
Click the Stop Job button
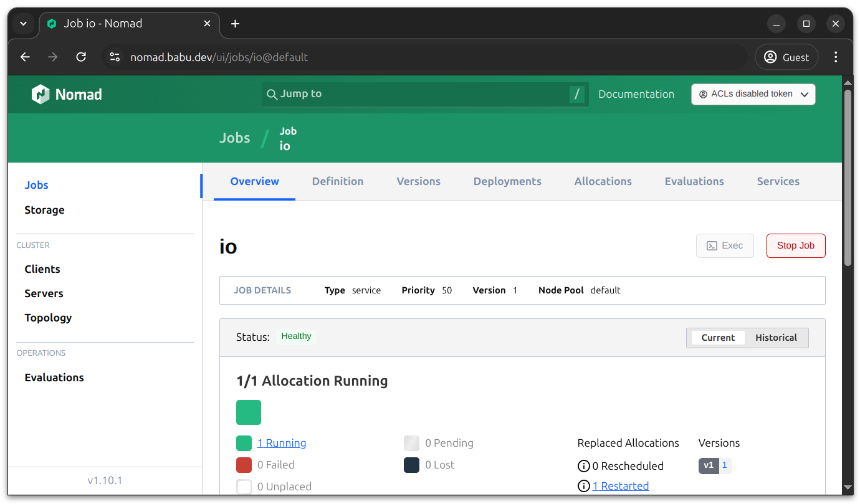(x=796, y=245)
